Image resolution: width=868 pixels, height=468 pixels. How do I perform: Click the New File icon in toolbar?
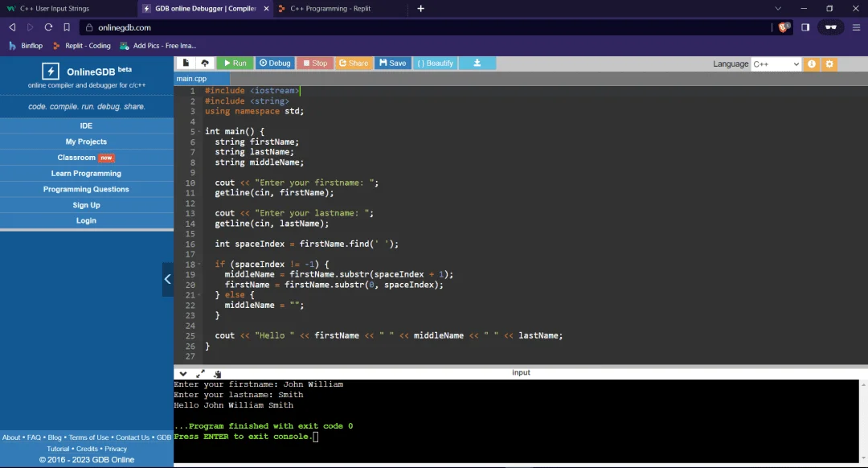[186, 64]
